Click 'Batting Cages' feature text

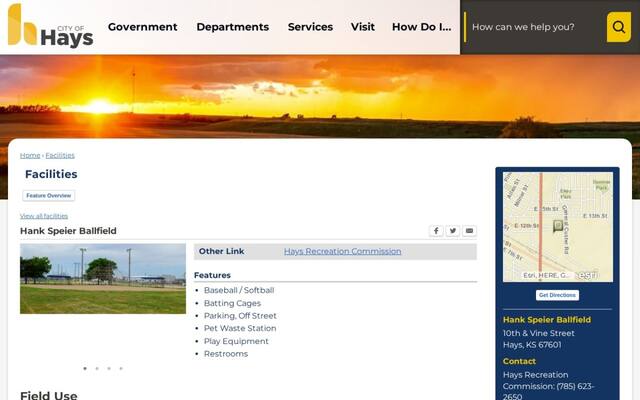[232, 303]
